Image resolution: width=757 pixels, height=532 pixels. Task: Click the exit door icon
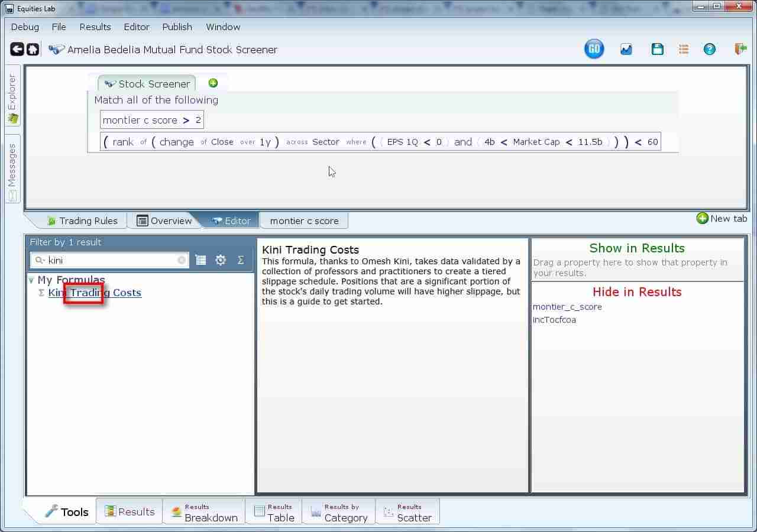click(x=740, y=50)
